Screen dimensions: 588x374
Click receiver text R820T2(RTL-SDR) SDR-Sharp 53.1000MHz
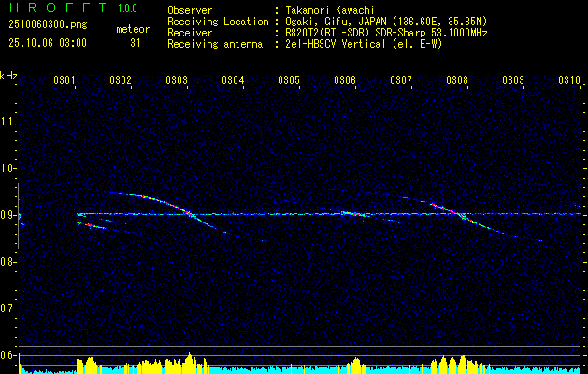387,33
